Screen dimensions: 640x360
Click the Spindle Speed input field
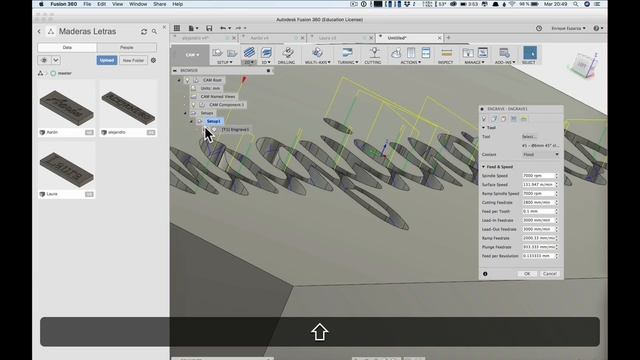coord(539,176)
